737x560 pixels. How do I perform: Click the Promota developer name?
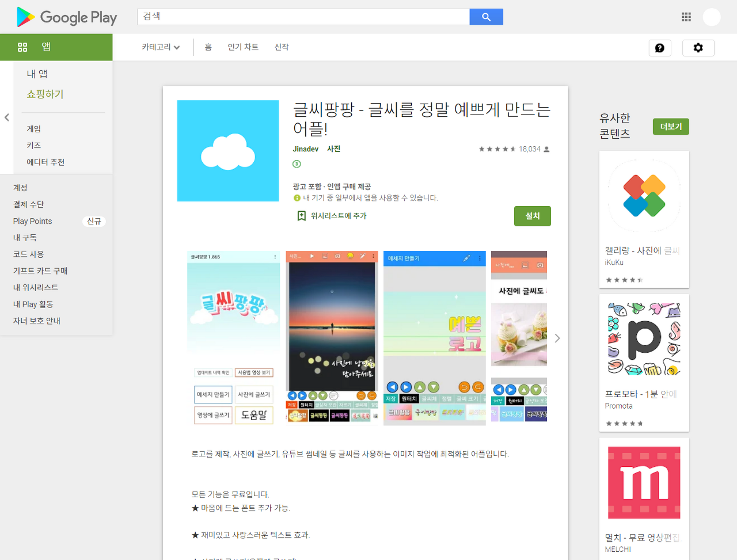619,406
